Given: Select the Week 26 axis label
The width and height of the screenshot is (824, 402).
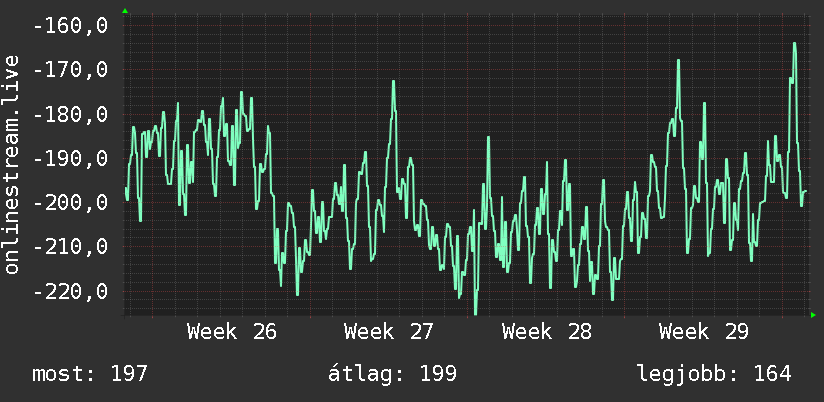Looking at the screenshot, I should (232, 332).
